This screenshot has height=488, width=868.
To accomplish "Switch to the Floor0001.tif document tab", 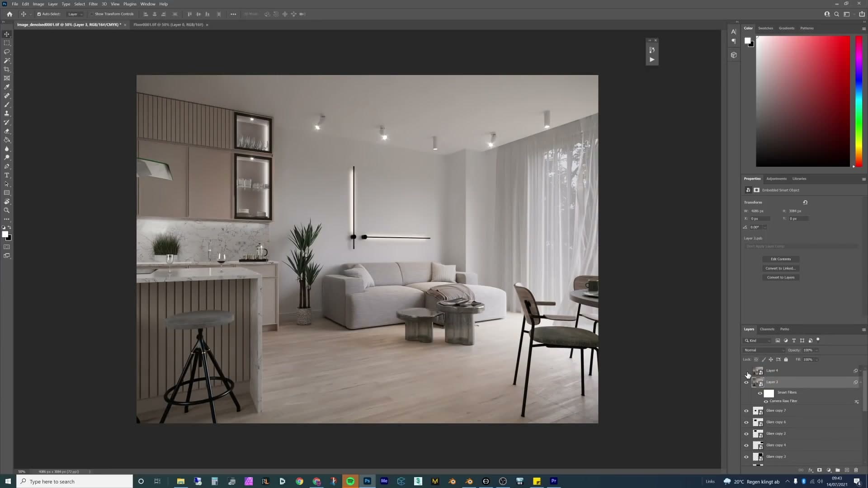I will [168, 24].
